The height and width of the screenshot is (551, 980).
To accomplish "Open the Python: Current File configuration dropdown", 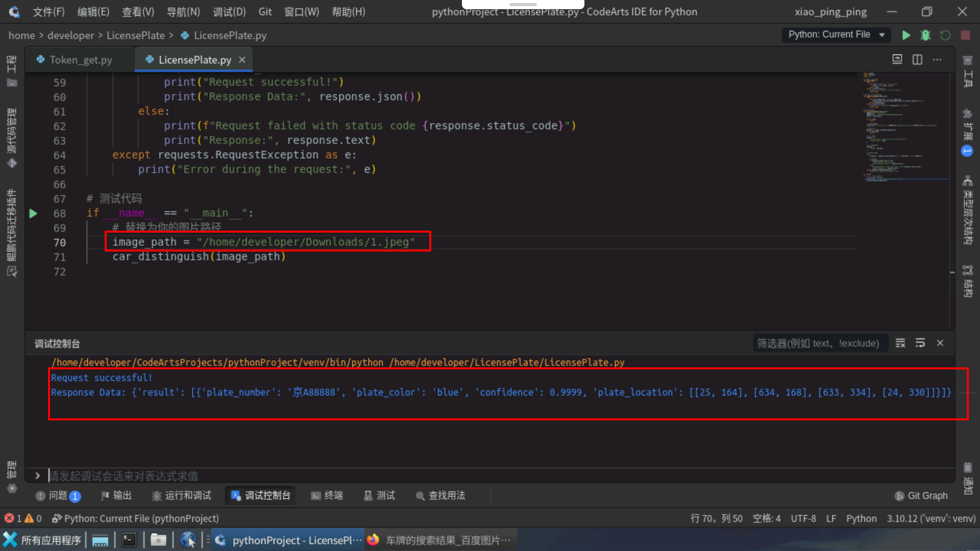I will click(836, 35).
